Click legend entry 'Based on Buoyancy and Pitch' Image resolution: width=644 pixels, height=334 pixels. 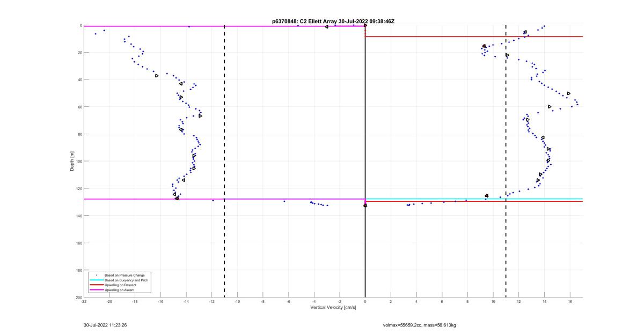[127, 280]
